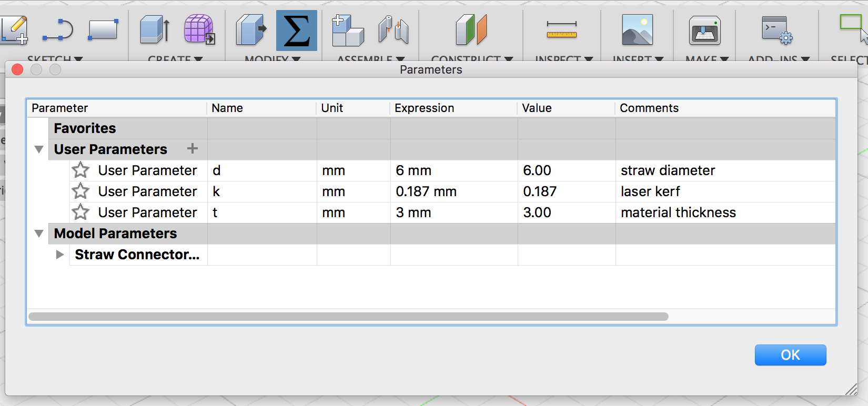The width and height of the screenshot is (868, 406).
Task: Open the CREATE dropdown menu
Action: point(175,59)
